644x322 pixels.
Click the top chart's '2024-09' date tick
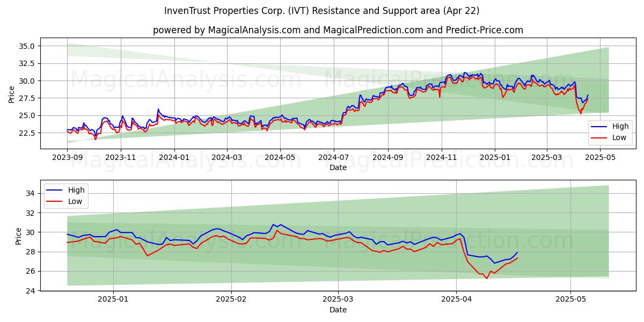coord(387,158)
